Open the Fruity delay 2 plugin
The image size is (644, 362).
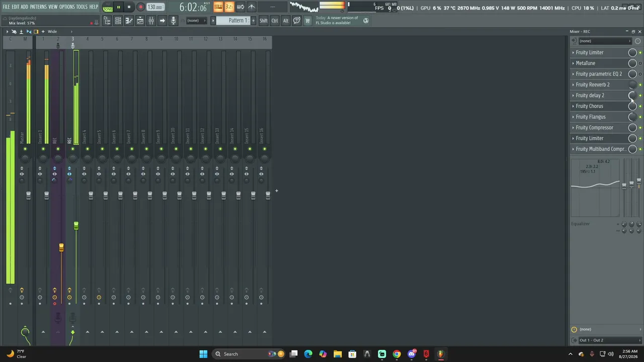tap(590, 96)
